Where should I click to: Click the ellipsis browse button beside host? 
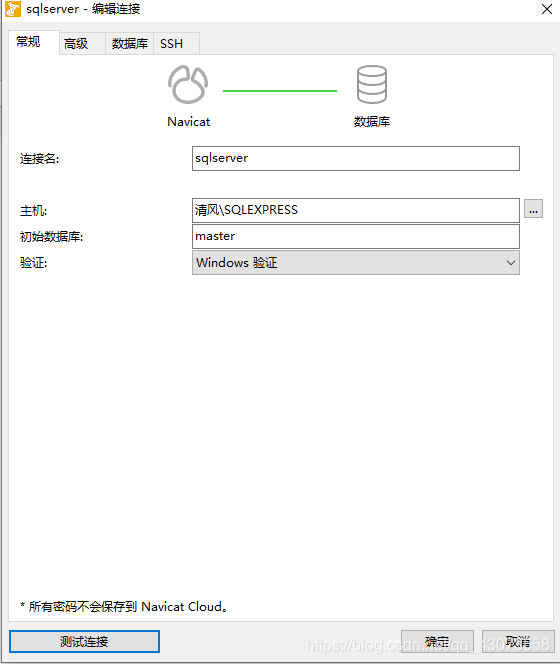coord(533,209)
